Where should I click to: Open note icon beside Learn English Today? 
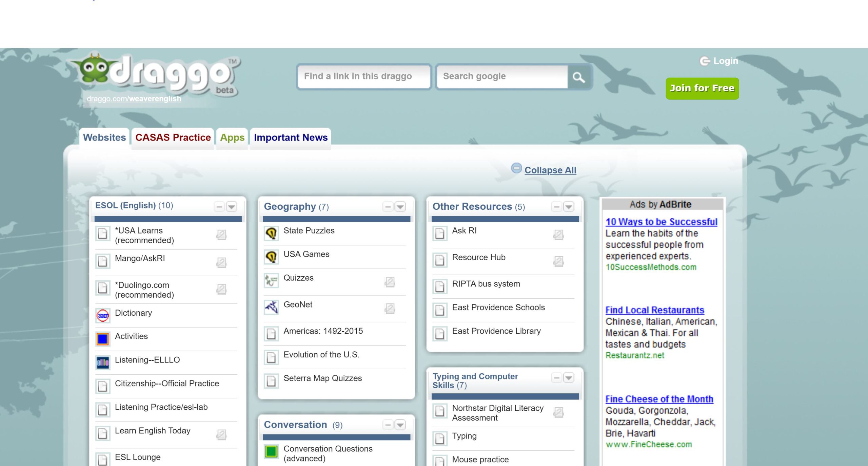[221, 435]
